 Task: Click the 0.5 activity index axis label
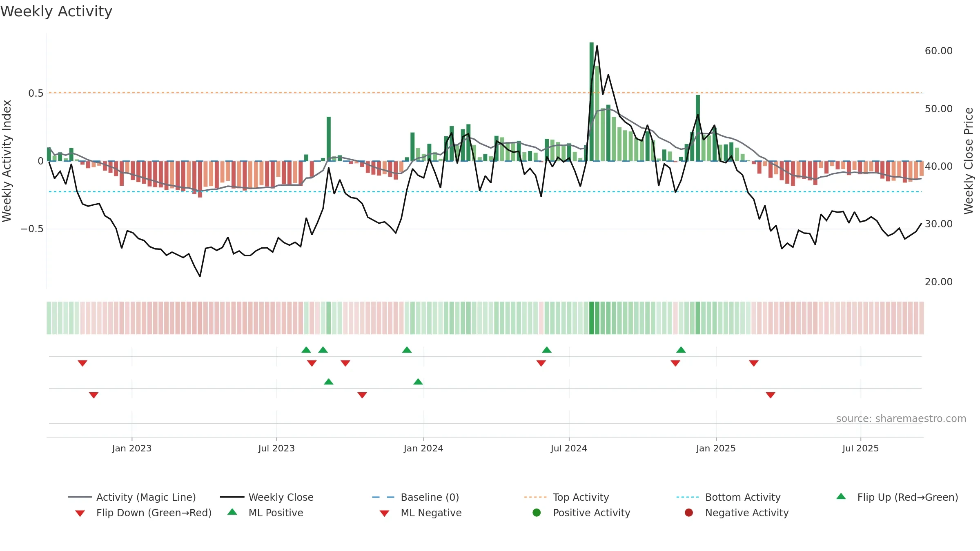(36, 93)
